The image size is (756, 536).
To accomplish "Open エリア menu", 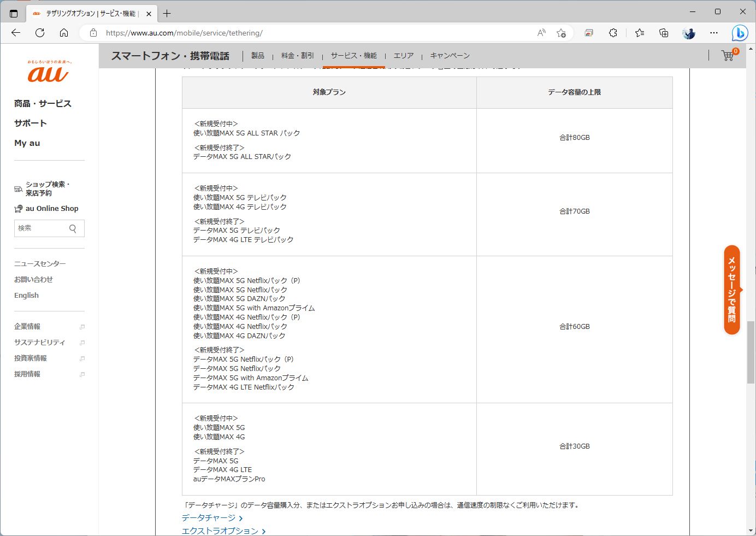I will click(404, 56).
